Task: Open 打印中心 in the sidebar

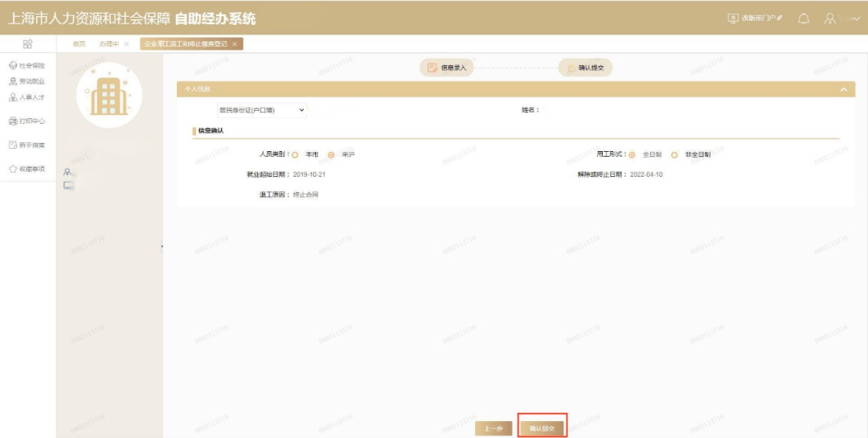Action: 27,121
